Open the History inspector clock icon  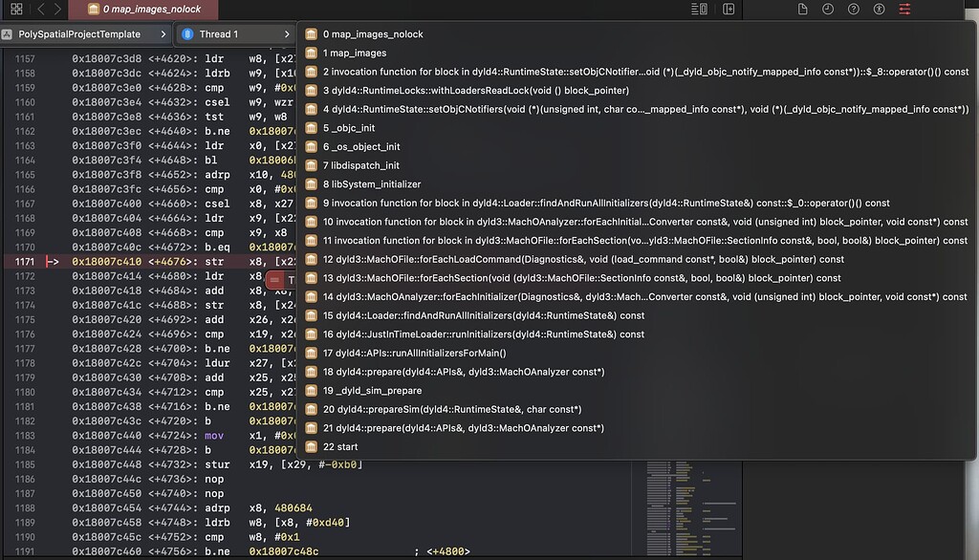[x=826, y=9]
